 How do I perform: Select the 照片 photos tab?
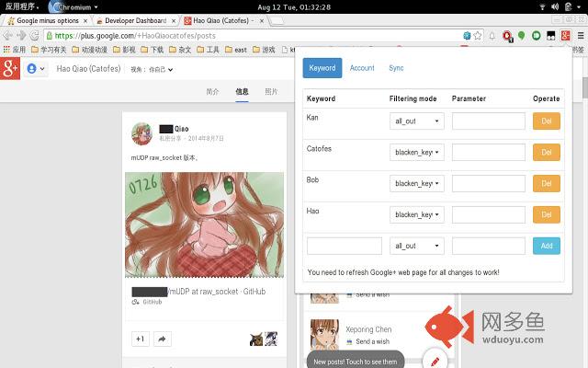tap(271, 92)
